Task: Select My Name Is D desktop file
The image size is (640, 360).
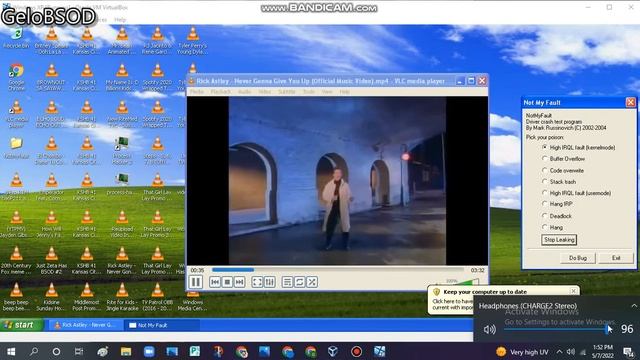Action: [x=122, y=77]
